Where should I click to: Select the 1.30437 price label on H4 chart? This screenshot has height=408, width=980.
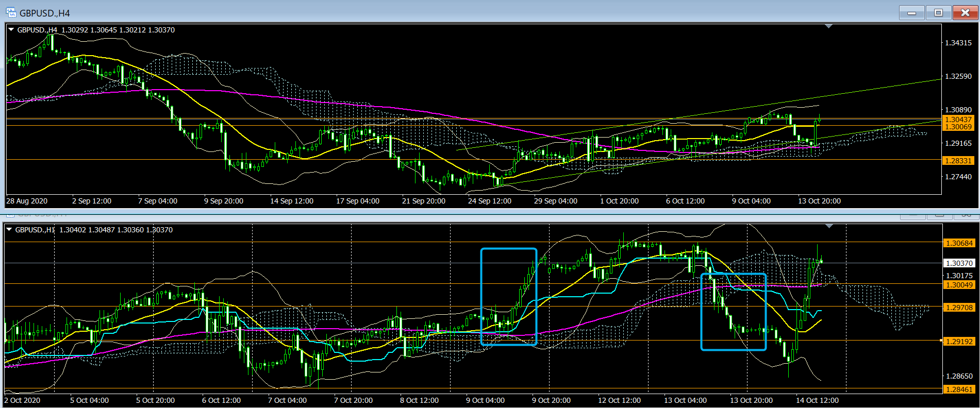coord(958,119)
